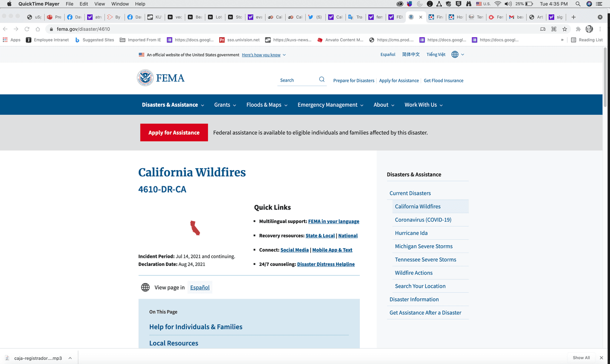Click the California state map image
Screen dimensions: 610x364
(x=195, y=228)
